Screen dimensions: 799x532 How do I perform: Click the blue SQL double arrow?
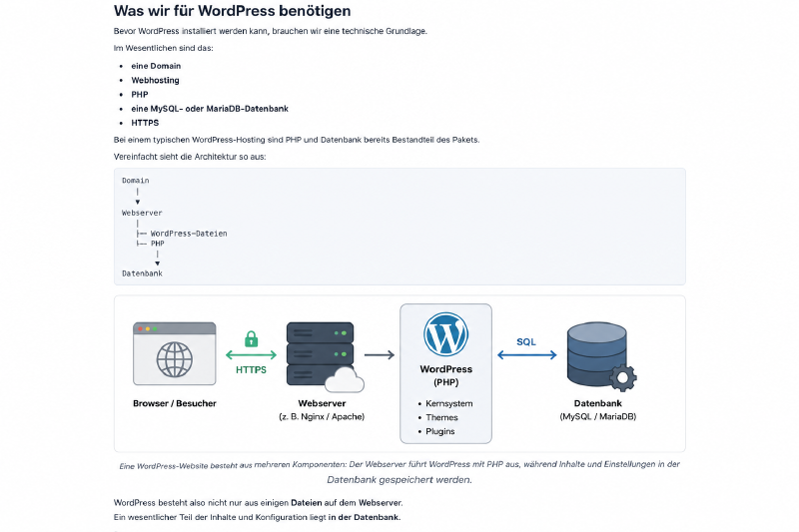point(527,355)
